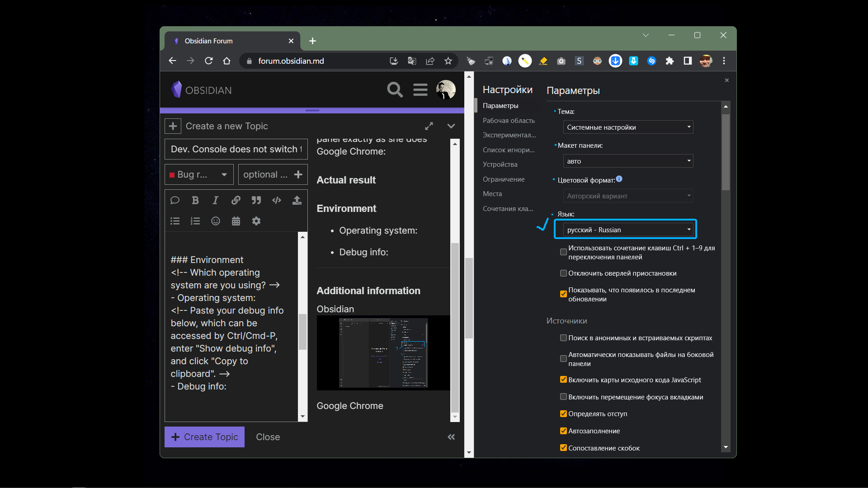Screen dimensions: 868x488
Task: Open the composer options gear menu
Action: (256, 221)
